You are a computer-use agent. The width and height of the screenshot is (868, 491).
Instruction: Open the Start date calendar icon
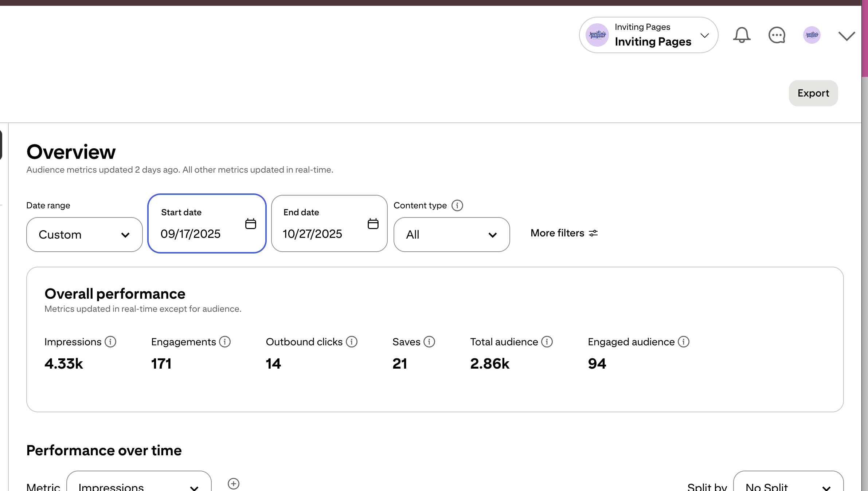251,224
